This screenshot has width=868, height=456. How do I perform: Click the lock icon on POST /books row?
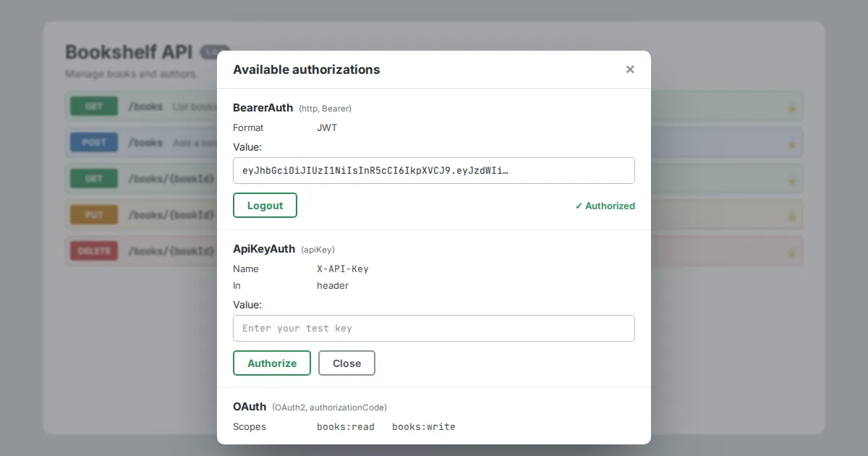[792, 143]
